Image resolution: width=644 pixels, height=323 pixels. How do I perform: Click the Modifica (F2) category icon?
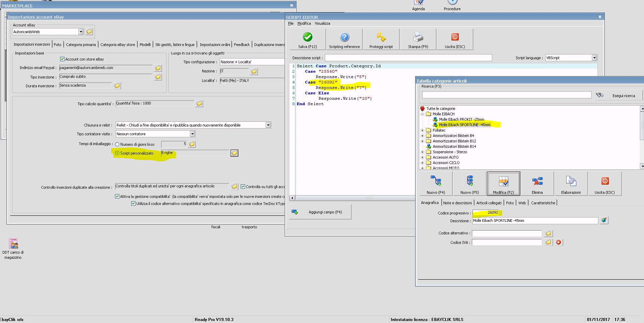click(503, 182)
